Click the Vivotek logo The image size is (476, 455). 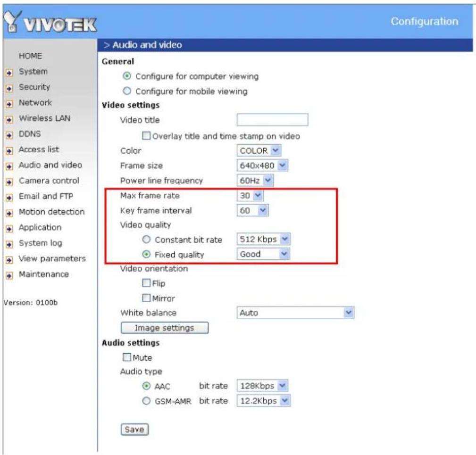click(x=50, y=22)
